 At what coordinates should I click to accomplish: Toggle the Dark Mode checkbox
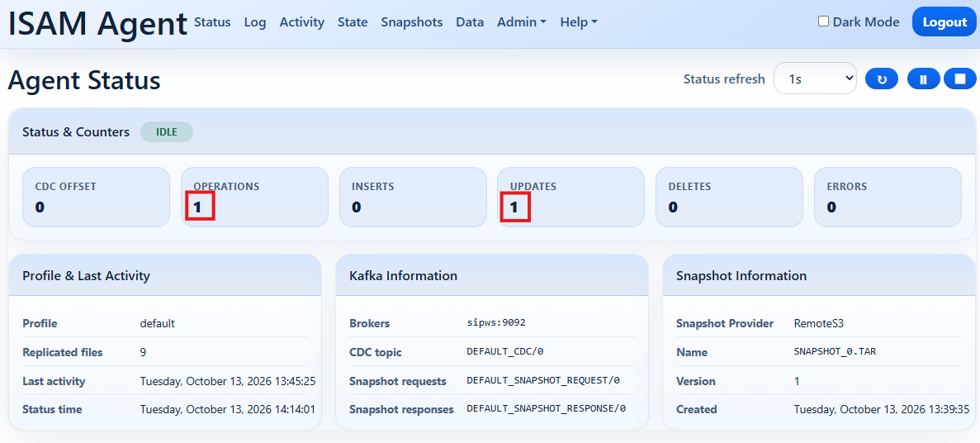[x=824, y=21]
